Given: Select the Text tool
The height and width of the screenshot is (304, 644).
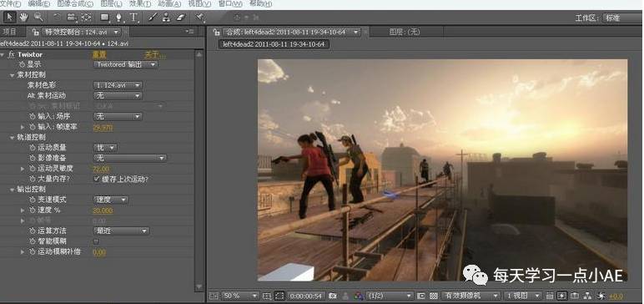Looking at the screenshot, I should tap(134, 18).
